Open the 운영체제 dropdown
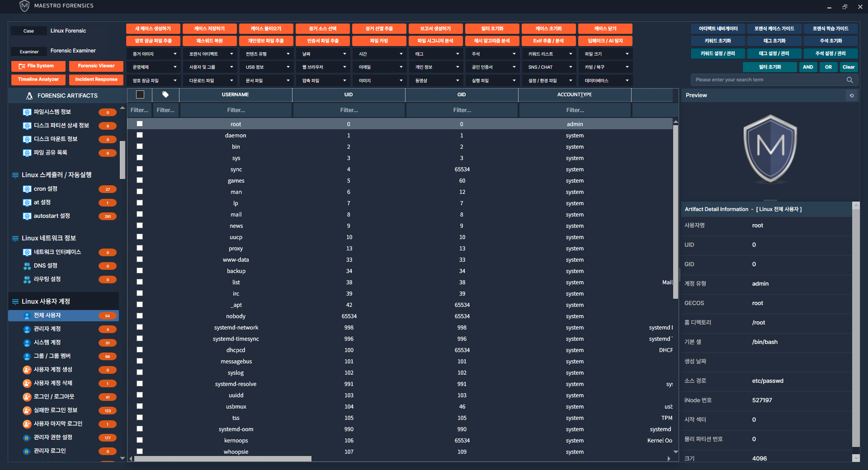The height and width of the screenshot is (470, 868). (154, 67)
